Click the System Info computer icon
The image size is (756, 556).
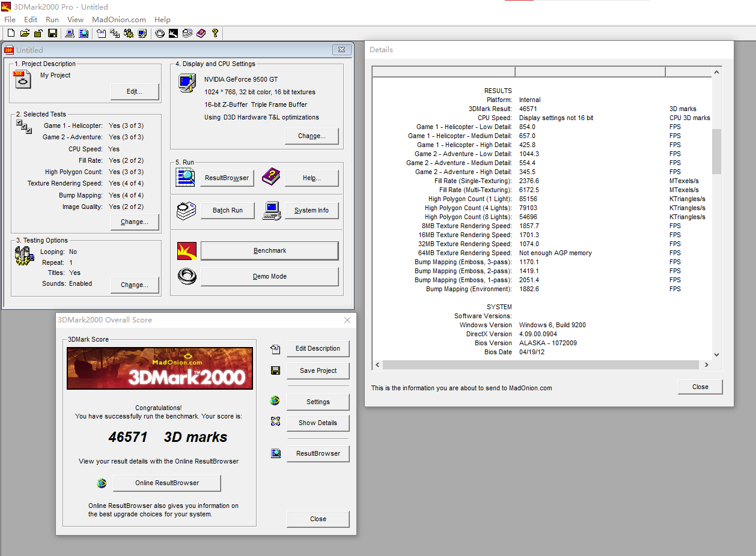pyautogui.click(x=272, y=210)
